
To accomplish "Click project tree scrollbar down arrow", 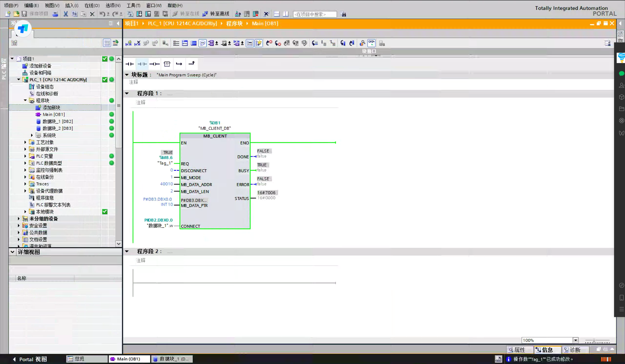I will click(119, 244).
